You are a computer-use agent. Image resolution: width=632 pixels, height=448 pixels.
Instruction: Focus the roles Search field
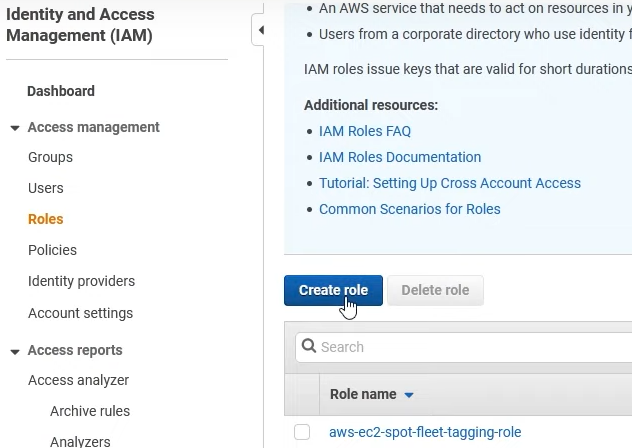(x=464, y=347)
